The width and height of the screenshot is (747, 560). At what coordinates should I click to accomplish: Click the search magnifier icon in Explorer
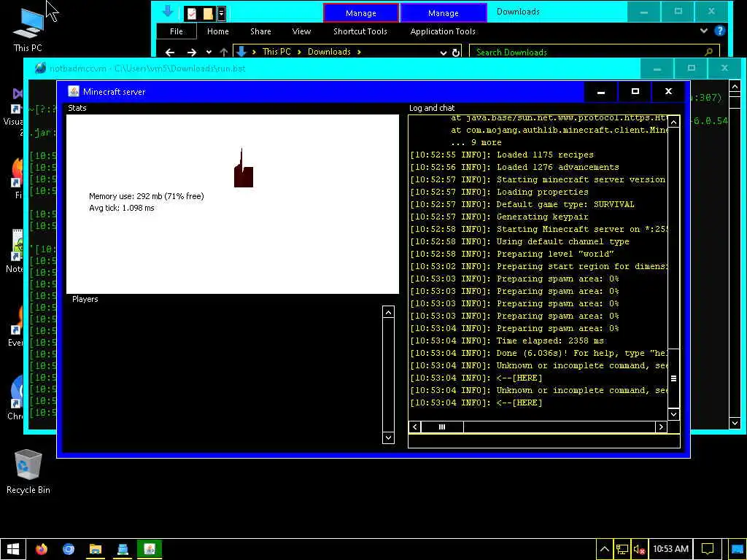pyautogui.click(x=708, y=52)
